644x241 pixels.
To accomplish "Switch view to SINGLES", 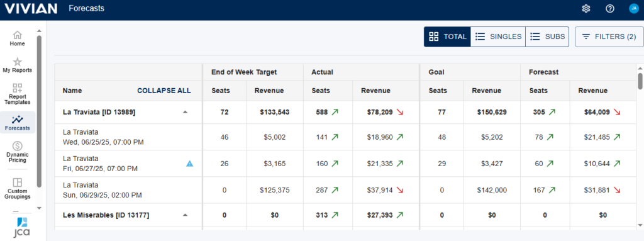I will (498, 36).
